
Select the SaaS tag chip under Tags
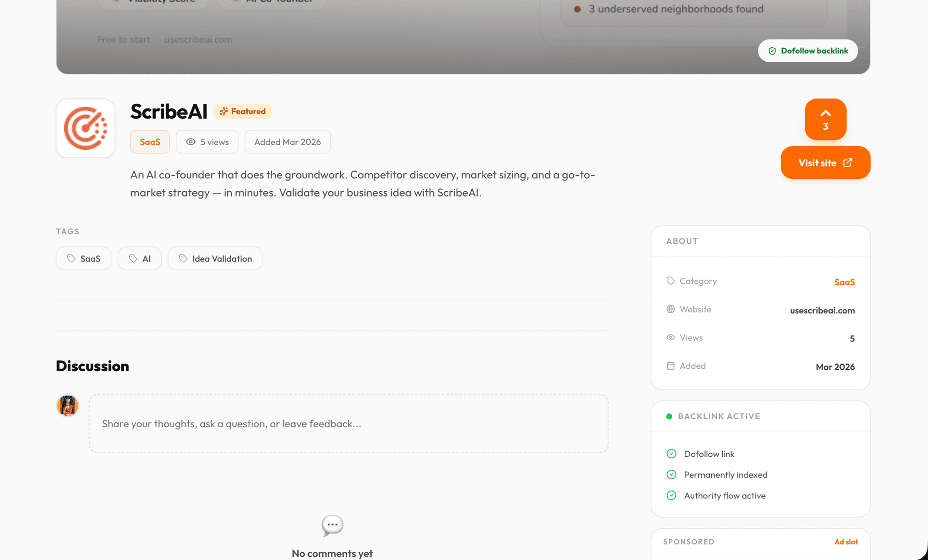83,259
